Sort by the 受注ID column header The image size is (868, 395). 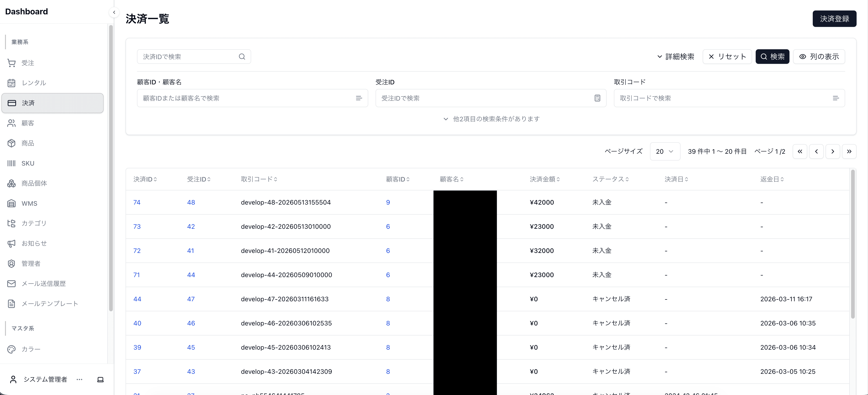tap(199, 179)
